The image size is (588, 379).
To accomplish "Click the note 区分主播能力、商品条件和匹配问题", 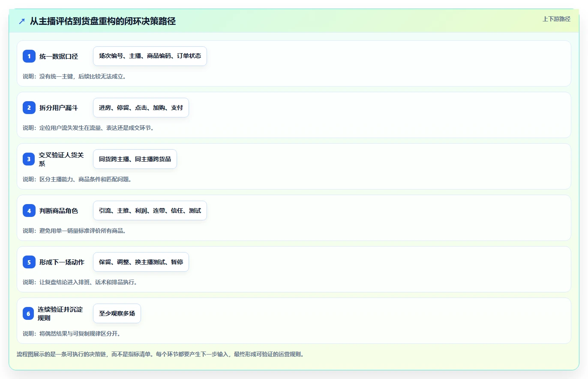I will [77, 179].
